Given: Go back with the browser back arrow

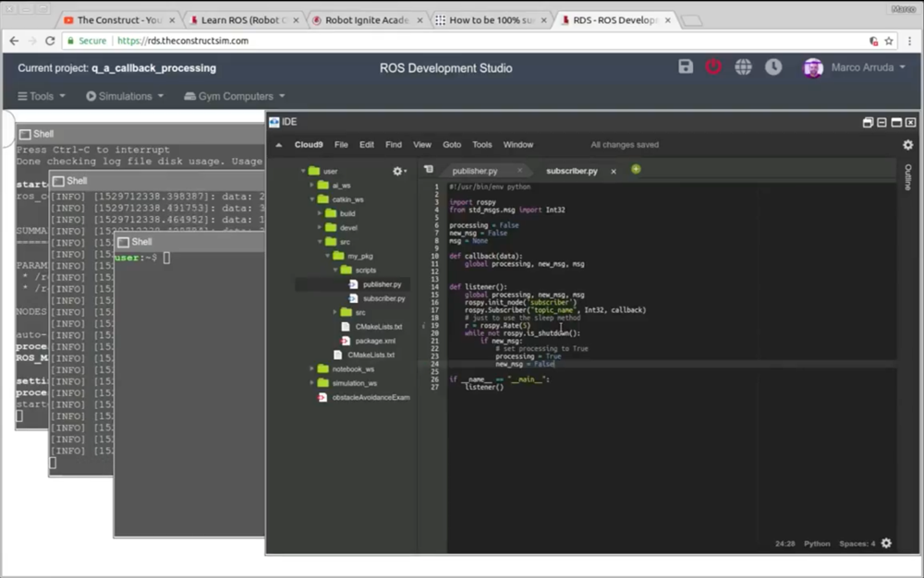Looking at the screenshot, I should pyautogui.click(x=14, y=41).
